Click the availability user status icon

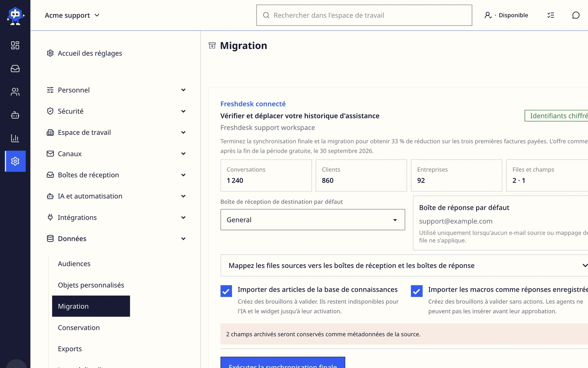tap(488, 15)
